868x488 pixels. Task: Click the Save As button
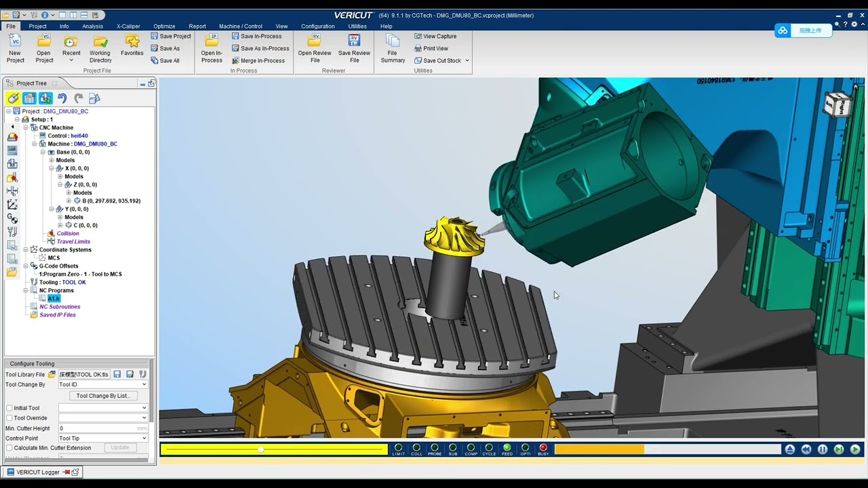165,48
